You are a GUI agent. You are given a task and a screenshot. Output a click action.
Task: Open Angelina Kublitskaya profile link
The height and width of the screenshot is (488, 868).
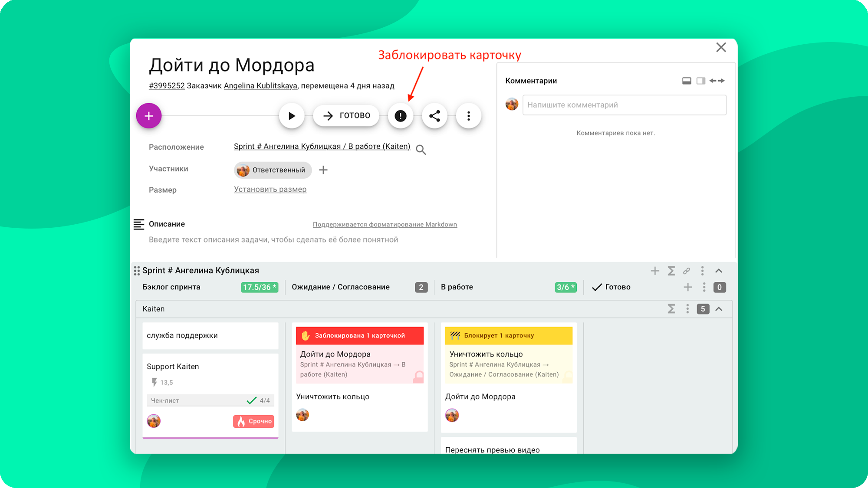tap(260, 85)
